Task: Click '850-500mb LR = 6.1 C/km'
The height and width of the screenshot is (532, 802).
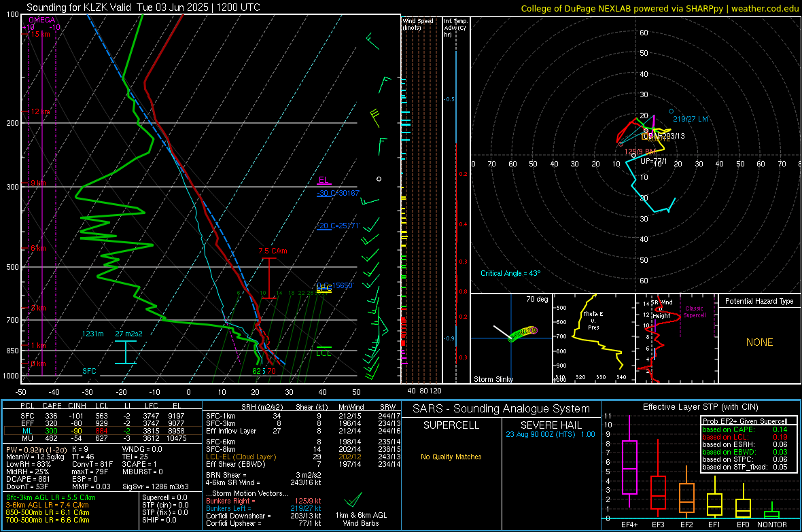Action: tap(48, 512)
